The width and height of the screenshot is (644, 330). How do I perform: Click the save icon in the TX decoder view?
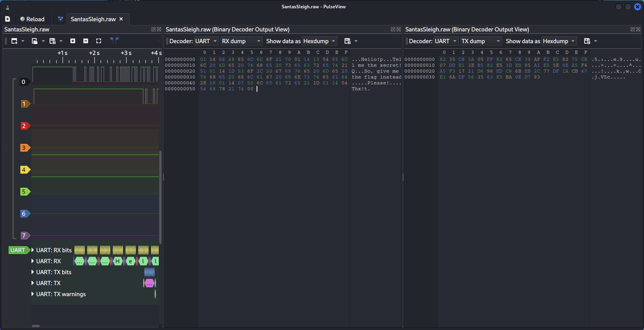pyautogui.click(x=587, y=41)
